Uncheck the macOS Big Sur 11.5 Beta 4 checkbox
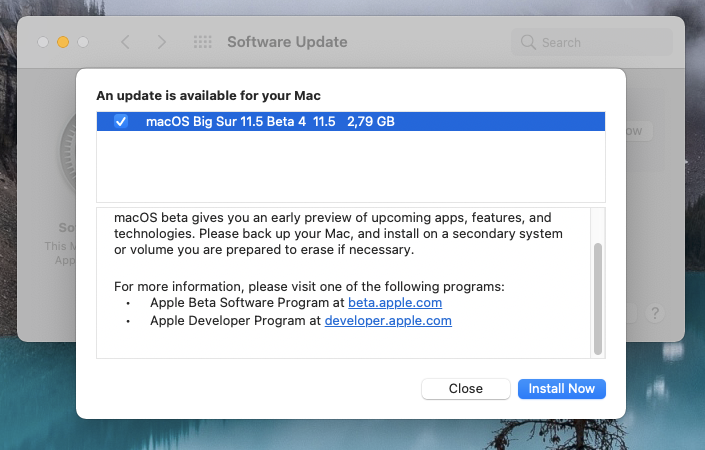Screen dimensions: 705x450 click(120, 121)
